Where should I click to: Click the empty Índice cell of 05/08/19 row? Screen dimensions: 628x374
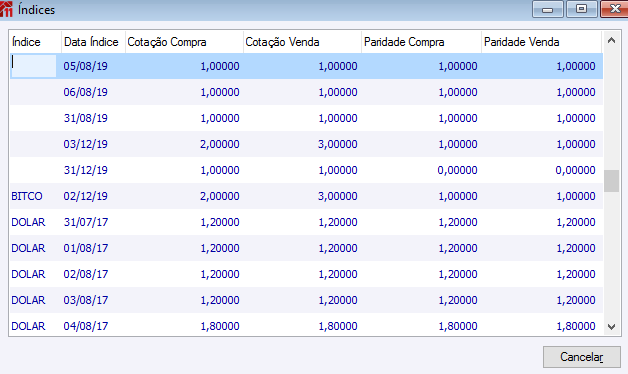coord(33,66)
